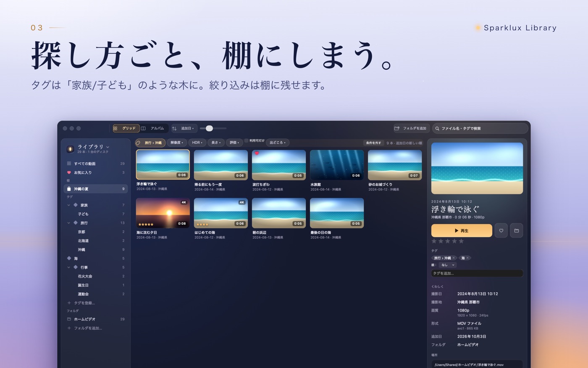The height and width of the screenshot is (368, 588).
Task: Click the tag icon in 旅行 › 沖縄 filter chip
Action: pos(139,143)
